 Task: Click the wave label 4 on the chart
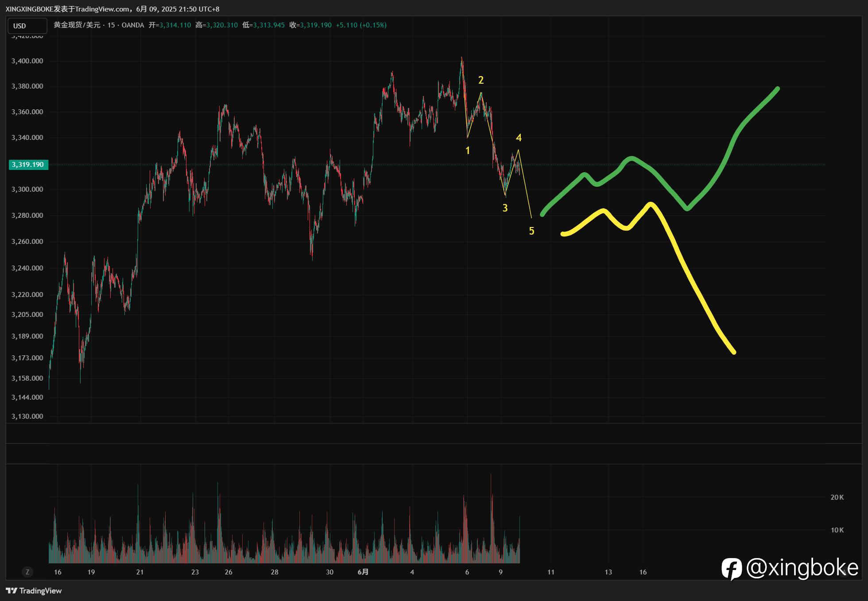click(519, 138)
